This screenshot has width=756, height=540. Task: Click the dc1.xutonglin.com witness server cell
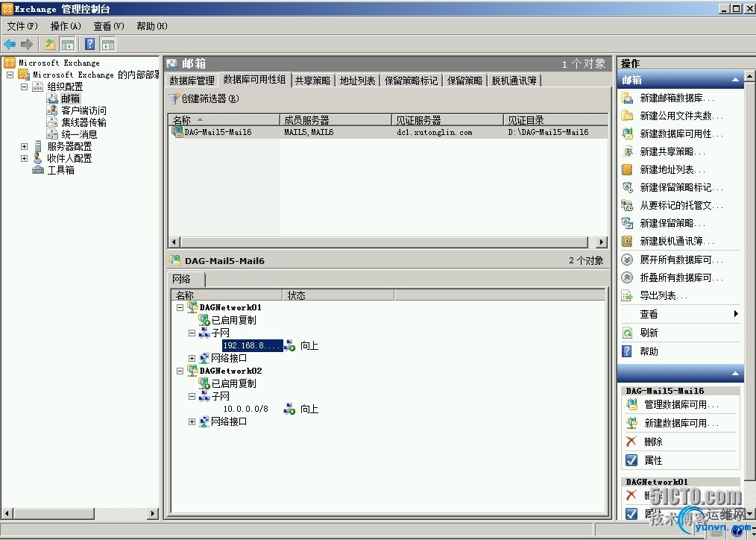435,132
